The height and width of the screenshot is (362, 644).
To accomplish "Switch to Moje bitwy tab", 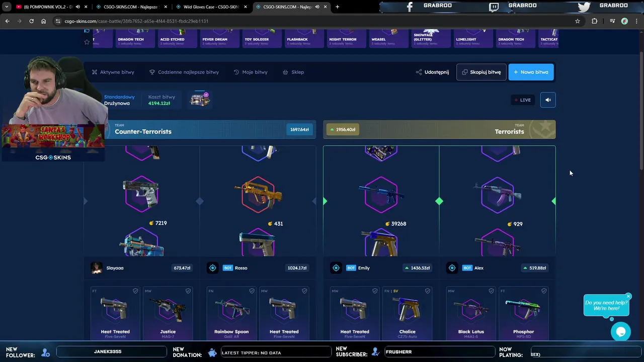I will click(251, 72).
